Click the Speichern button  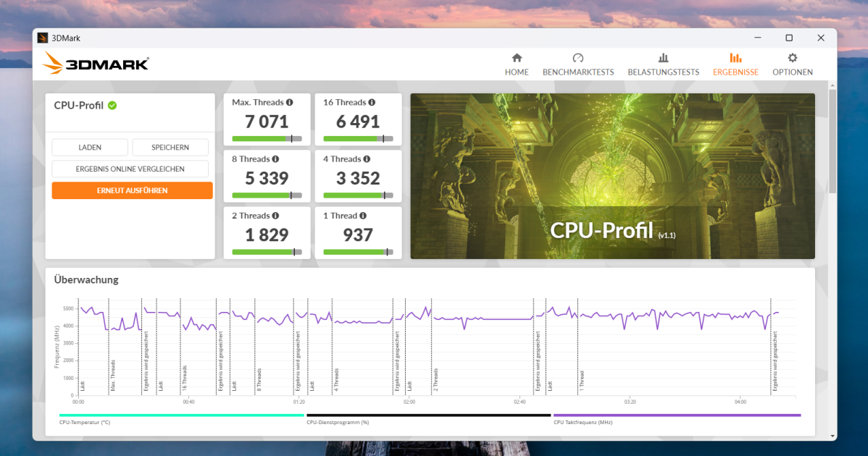170,148
